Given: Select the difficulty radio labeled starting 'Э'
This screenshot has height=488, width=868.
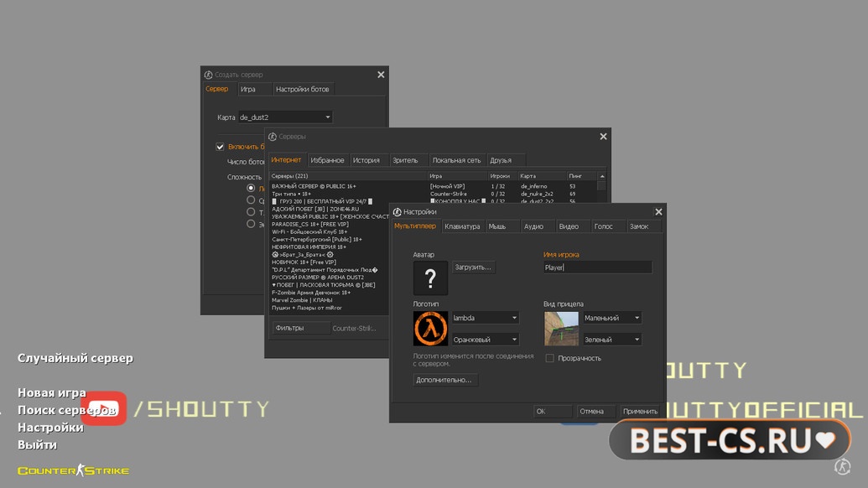Looking at the screenshot, I should [x=251, y=224].
